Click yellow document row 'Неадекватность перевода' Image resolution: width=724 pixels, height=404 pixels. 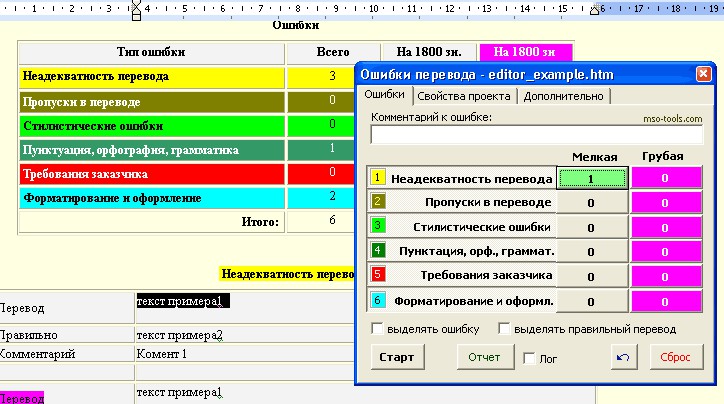pos(151,77)
